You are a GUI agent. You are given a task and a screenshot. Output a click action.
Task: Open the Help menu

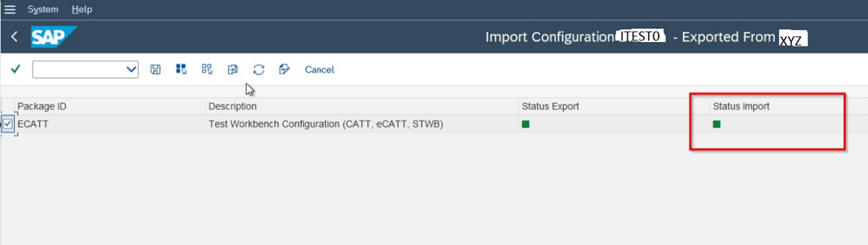[x=81, y=9]
